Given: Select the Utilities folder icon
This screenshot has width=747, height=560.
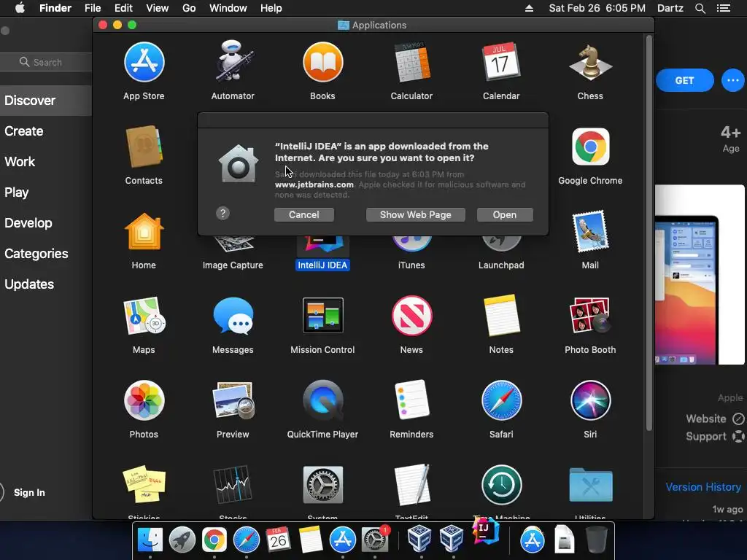Looking at the screenshot, I should tap(590, 485).
